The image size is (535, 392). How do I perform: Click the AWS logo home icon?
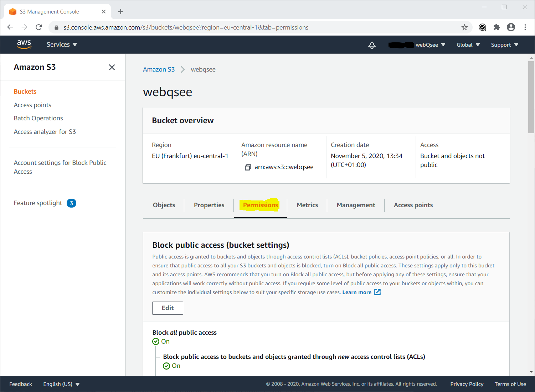pos(24,45)
